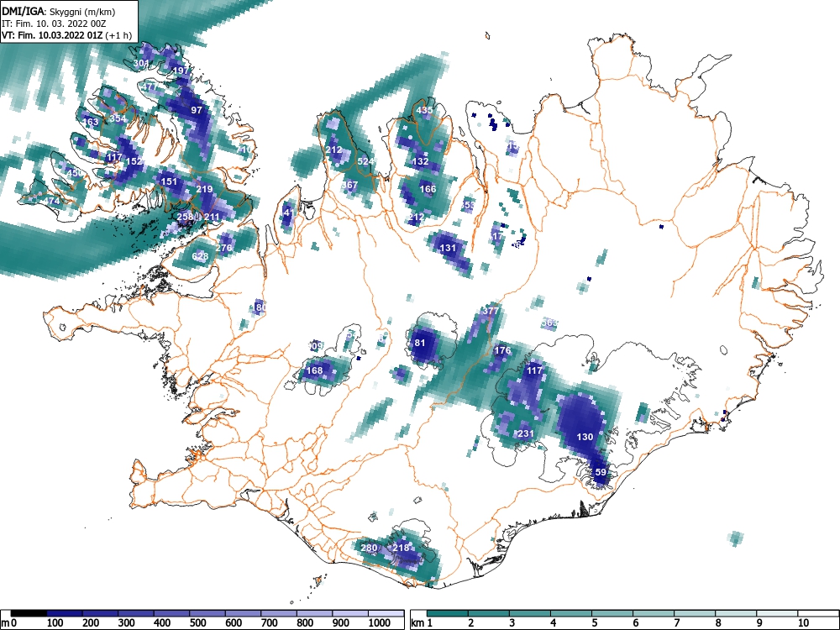The width and height of the screenshot is (840, 630).
Task: Pick the visibility label 219
Action: [x=204, y=189]
